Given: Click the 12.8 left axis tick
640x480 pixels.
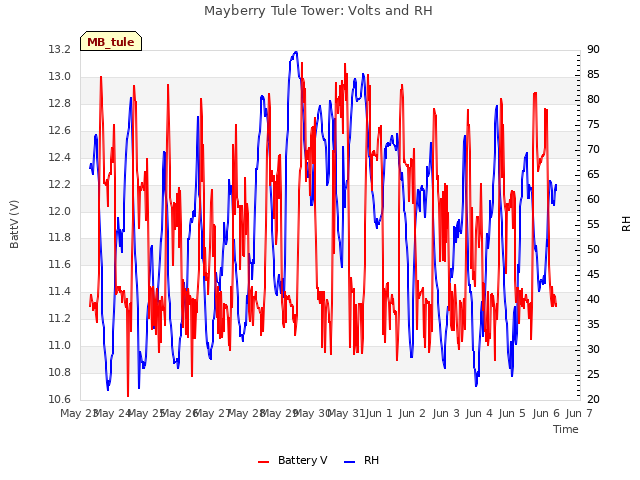Looking at the screenshot, I should pyautogui.click(x=60, y=104).
